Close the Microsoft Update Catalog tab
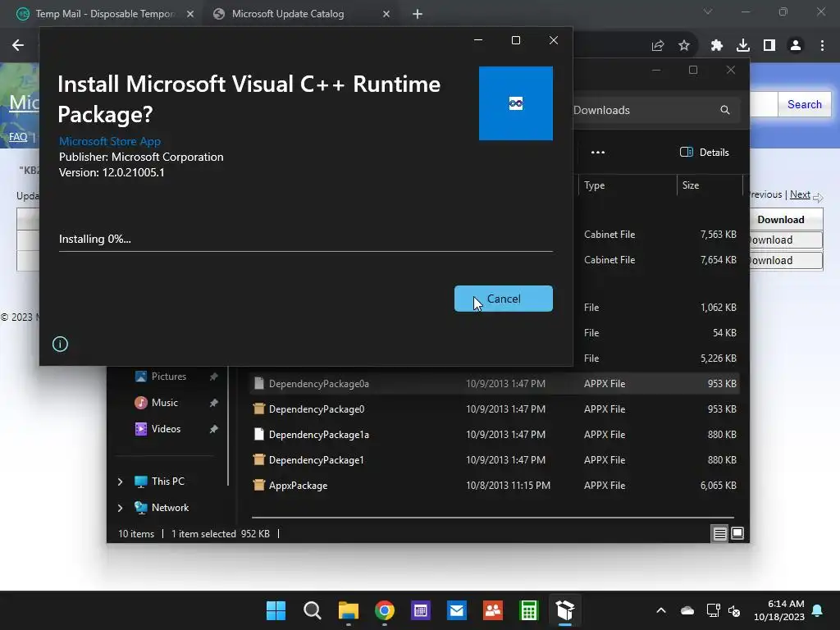 pyautogui.click(x=386, y=15)
